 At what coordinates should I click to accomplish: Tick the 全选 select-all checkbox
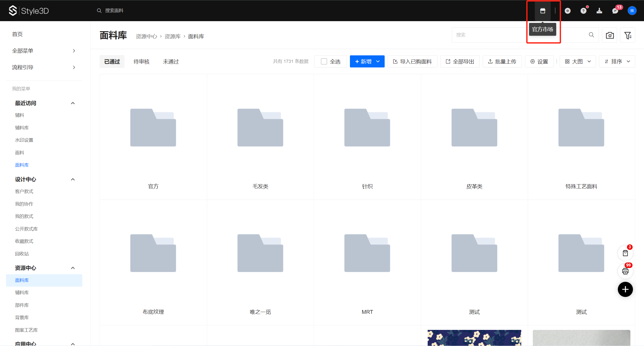(324, 62)
